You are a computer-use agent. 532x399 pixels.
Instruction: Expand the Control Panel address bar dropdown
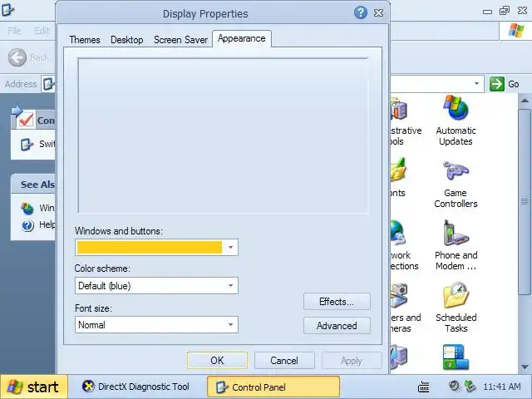coord(476,83)
